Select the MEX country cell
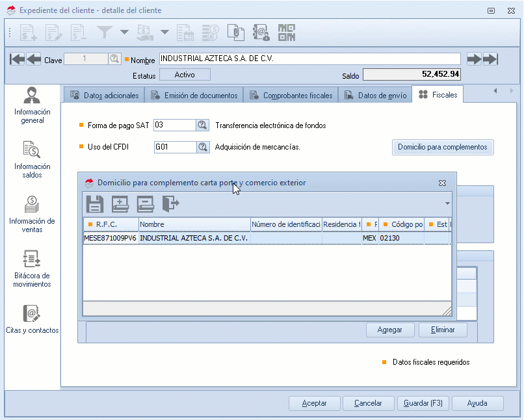 point(370,238)
